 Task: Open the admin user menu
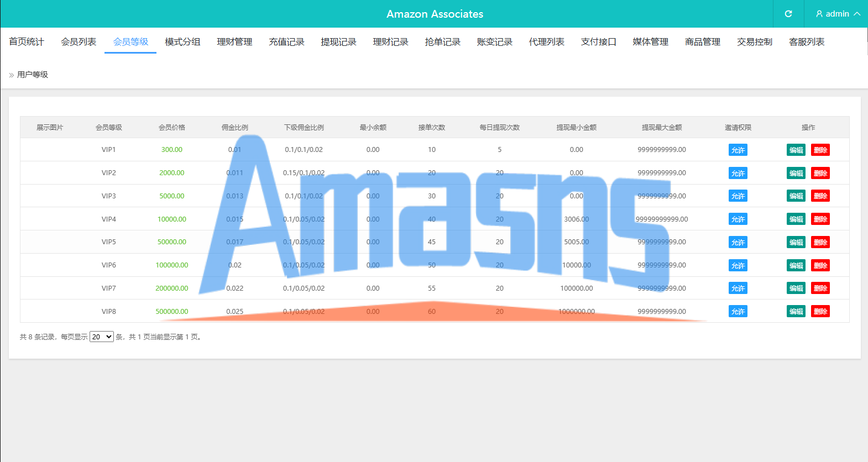pos(838,14)
